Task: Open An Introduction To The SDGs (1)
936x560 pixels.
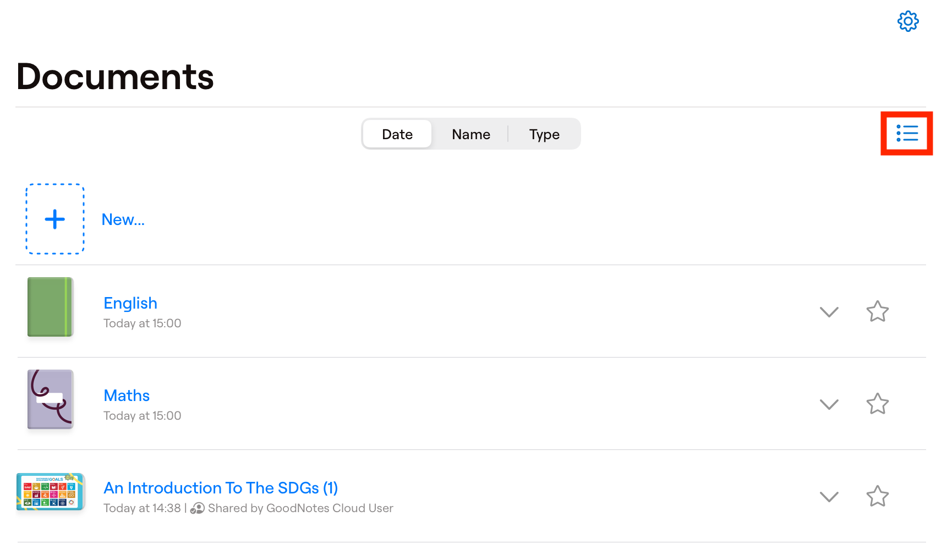Action: [221, 488]
